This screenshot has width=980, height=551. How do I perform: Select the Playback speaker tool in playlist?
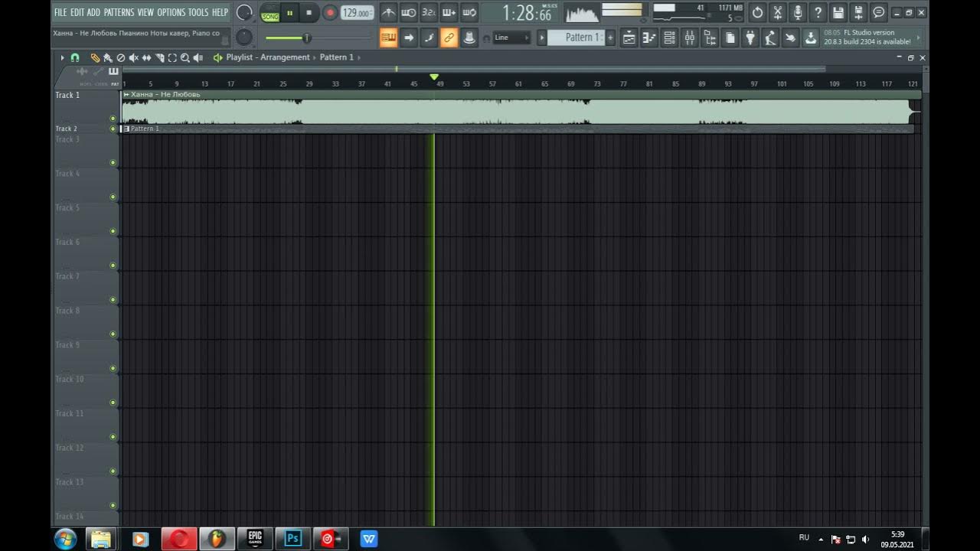point(198,57)
